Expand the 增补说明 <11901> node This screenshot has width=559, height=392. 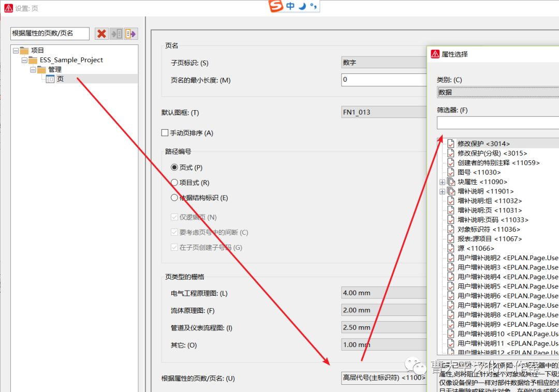coord(443,191)
